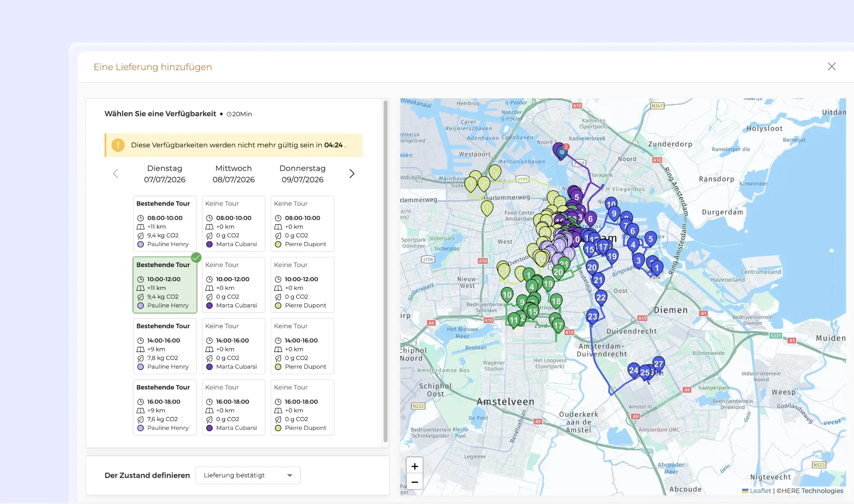Select Donnerstag 10:00-12:00 Pierre Dupont slot
The width and height of the screenshot is (854, 504).
[x=302, y=285]
